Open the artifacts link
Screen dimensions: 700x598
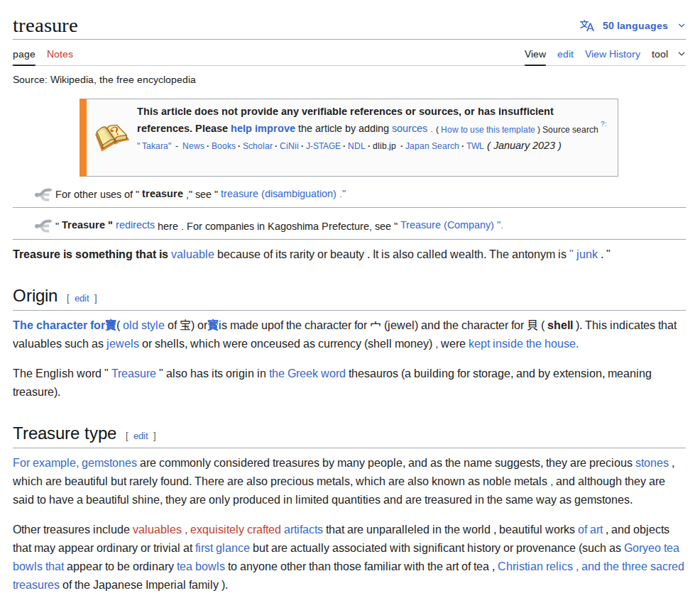tap(303, 530)
